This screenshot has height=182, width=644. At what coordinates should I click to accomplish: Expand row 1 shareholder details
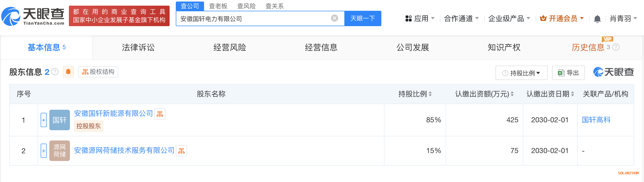[x=44, y=120]
